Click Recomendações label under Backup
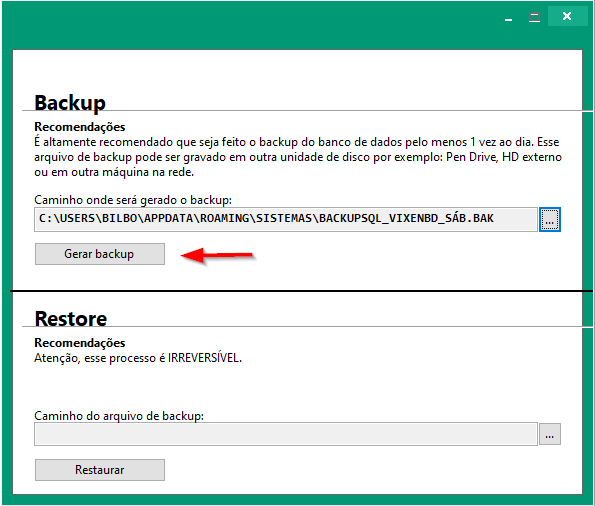Image resolution: width=595 pixels, height=506 pixels. pyautogui.click(x=80, y=127)
